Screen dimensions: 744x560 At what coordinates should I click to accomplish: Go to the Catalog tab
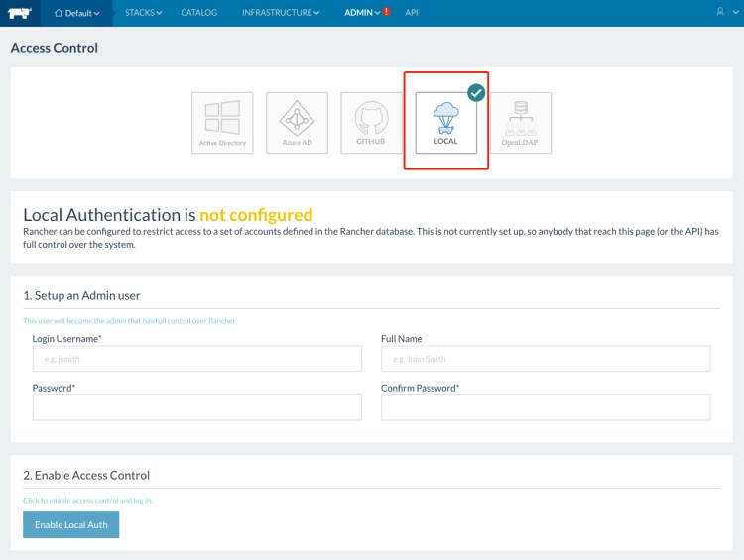[x=198, y=13]
